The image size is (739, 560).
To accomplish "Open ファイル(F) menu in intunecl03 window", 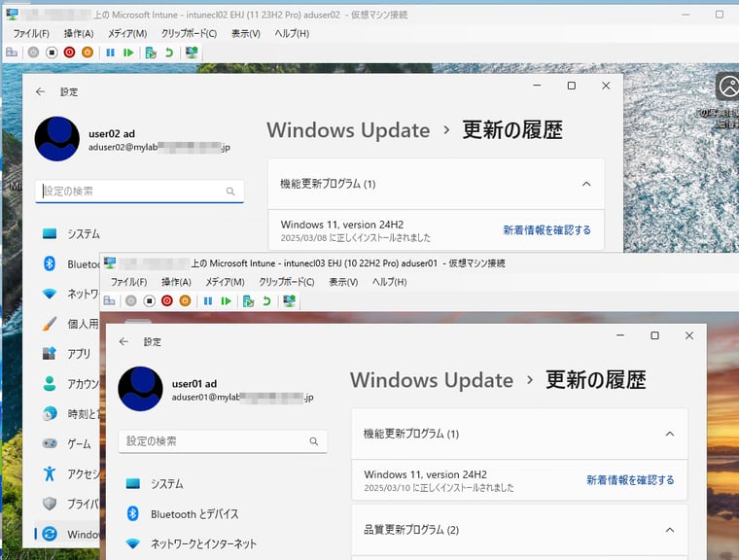I will pos(128,282).
